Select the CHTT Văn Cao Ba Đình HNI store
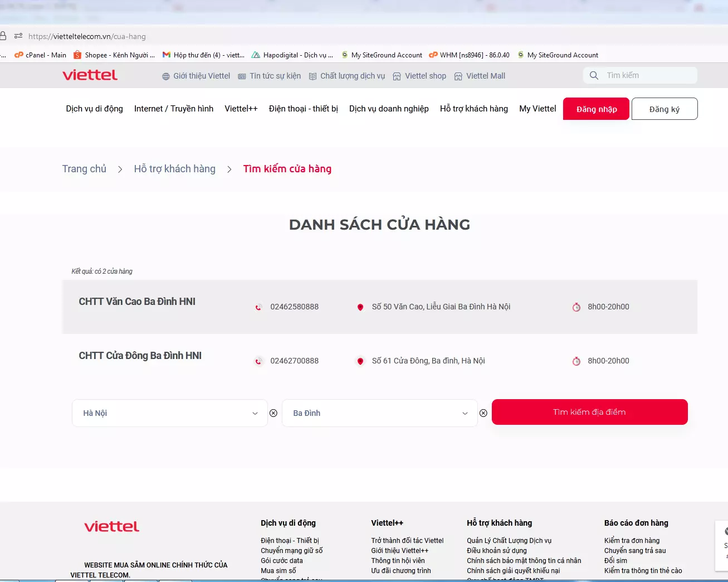 point(137,302)
